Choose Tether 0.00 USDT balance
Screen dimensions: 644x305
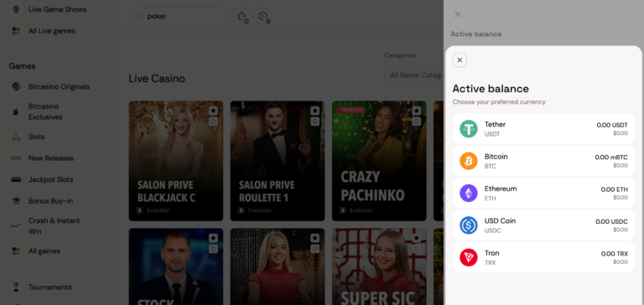[x=543, y=129]
